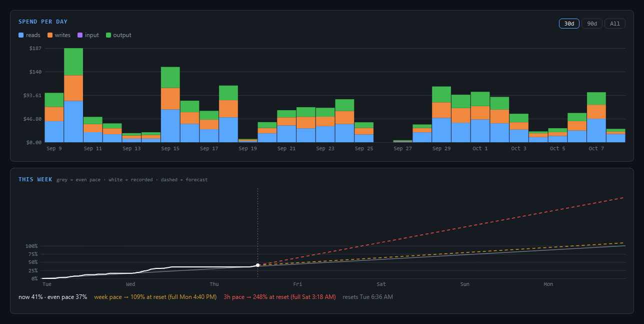Click the Sep 11 date label
This screenshot has width=644, height=324.
[x=93, y=149]
